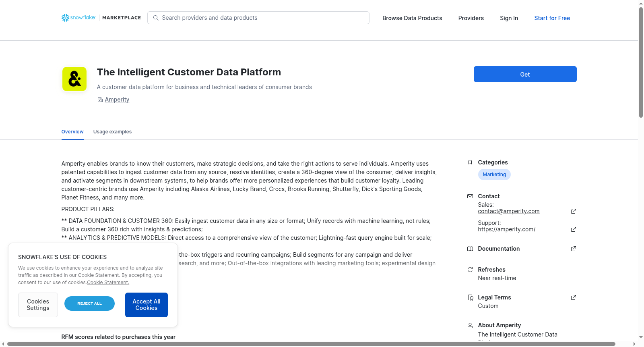This screenshot has height=347, width=644.
Task: Click the Legal Terms heading
Action: pyautogui.click(x=494, y=297)
